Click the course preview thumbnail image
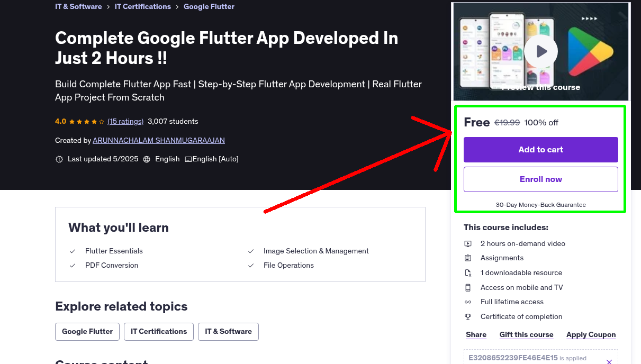The height and width of the screenshot is (364, 641). tap(541, 51)
